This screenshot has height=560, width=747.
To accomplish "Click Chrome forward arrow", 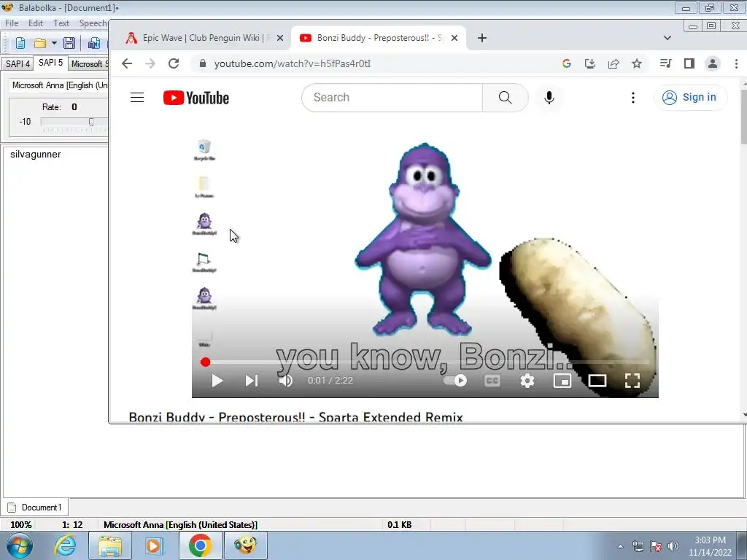I will click(150, 64).
